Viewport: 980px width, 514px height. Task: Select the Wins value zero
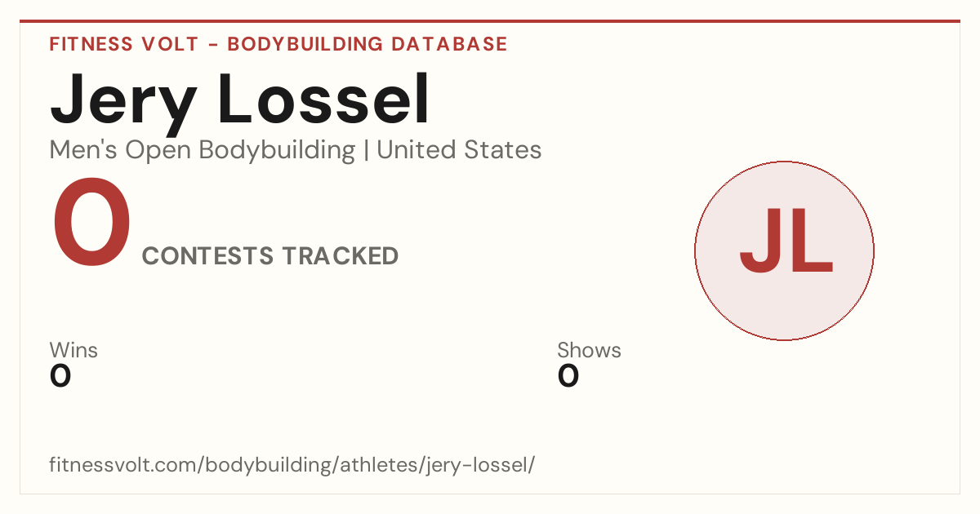[60, 376]
